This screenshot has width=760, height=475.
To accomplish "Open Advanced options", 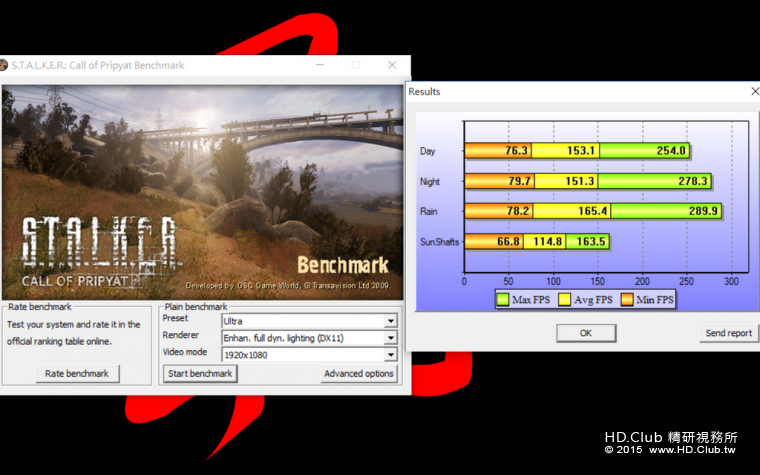I will pos(359,374).
